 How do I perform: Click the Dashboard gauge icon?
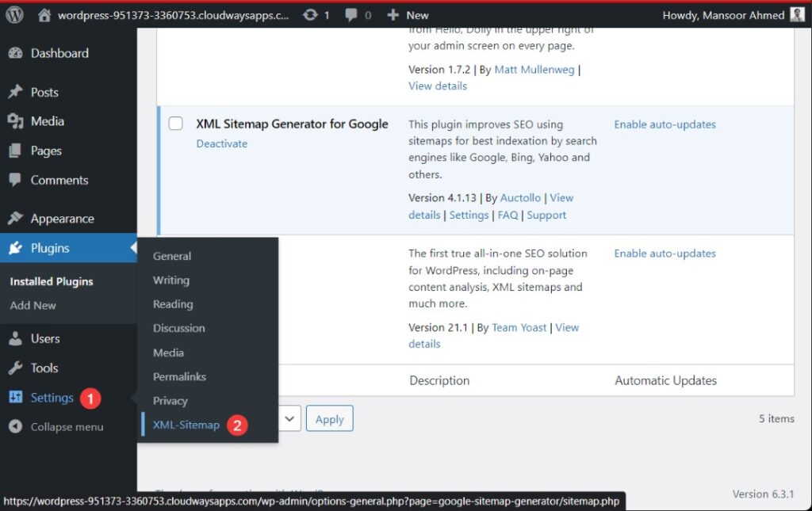click(16, 53)
